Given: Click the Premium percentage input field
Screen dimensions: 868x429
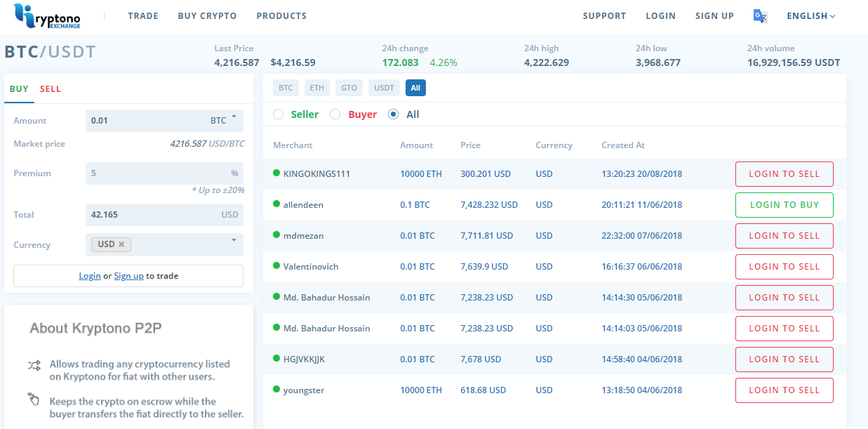Looking at the screenshot, I should click(x=158, y=173).
